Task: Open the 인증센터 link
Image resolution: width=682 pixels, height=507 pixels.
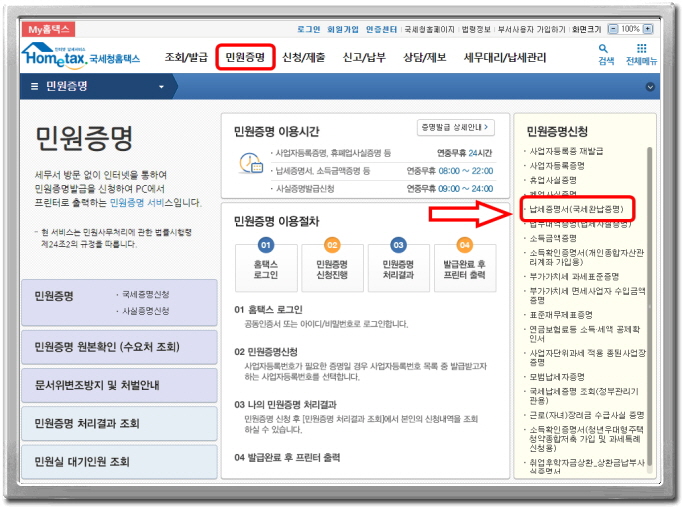Action: (381, 29)
